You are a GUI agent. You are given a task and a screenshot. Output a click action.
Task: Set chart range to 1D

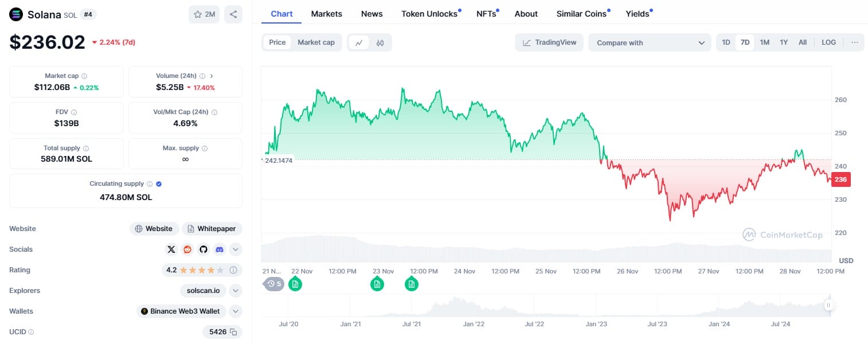click(x=726, y=42)
